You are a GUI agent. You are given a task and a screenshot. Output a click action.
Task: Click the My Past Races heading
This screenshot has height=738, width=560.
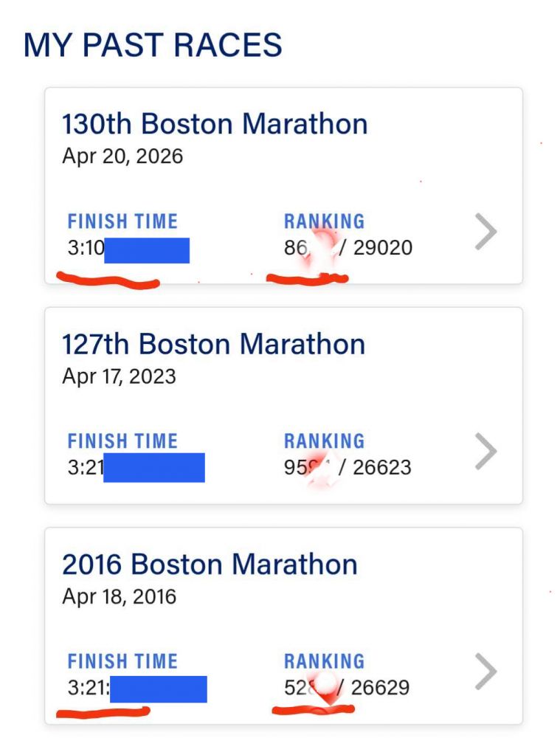pyautogui.click(x=153, y=45)
